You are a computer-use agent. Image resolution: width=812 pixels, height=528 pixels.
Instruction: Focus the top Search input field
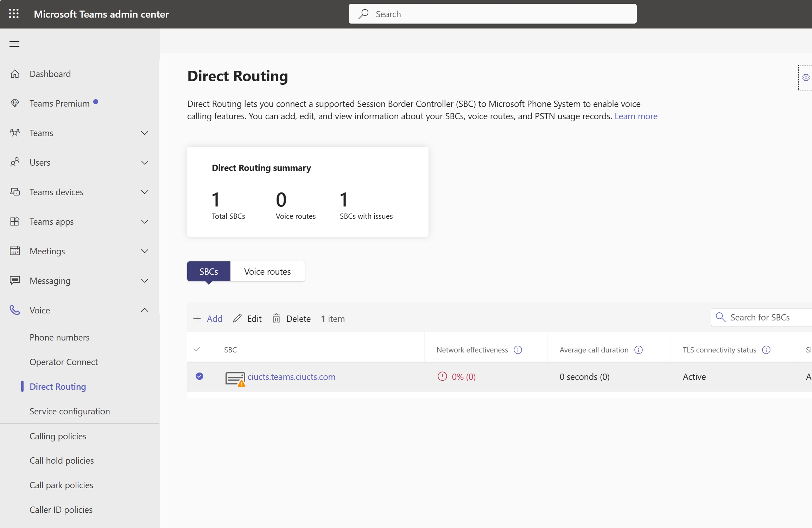493,14
